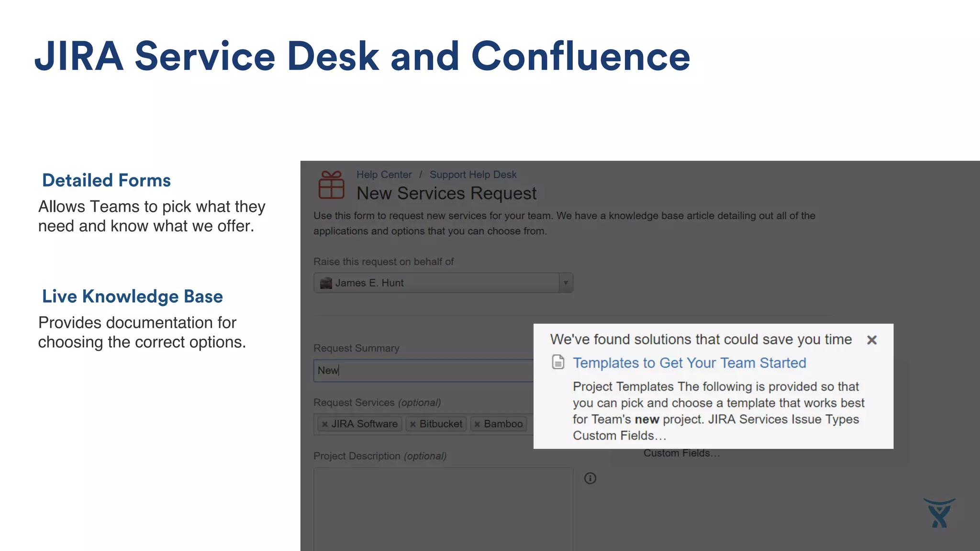The image size is (980, 551).
Task: Click the Atlassian logo in the corner
Action: click(x=939, y=513)
